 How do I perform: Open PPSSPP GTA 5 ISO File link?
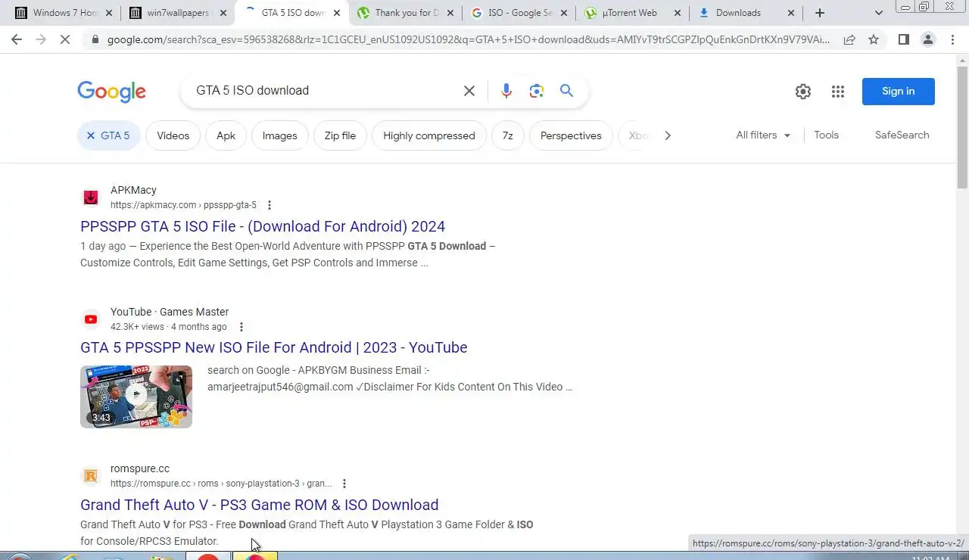pyautogui.click(x=263, y=226)
